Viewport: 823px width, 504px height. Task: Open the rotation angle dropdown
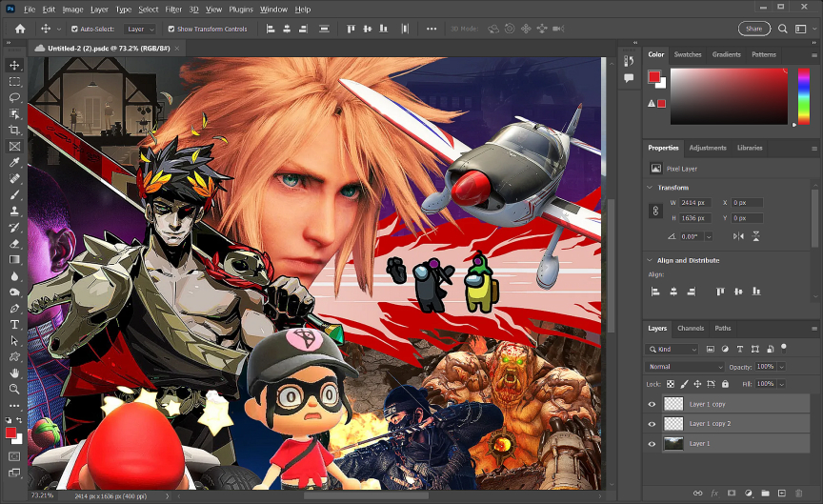(x=709, y=237)
